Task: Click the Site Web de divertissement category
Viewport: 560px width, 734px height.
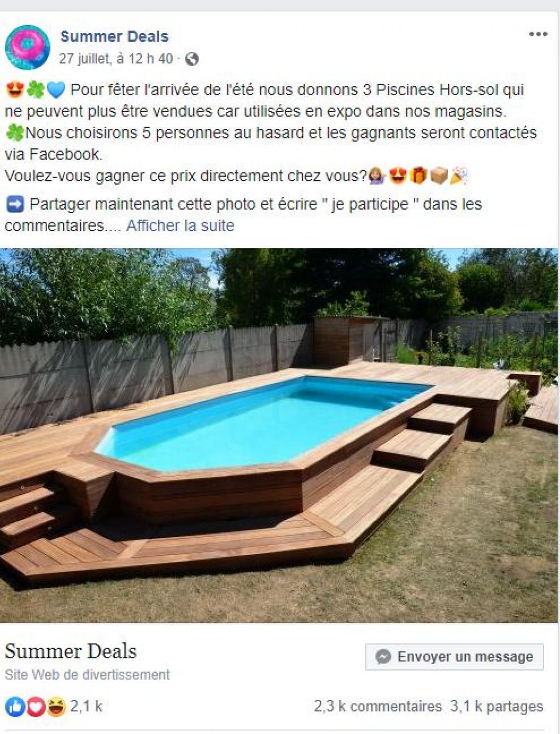Action: (87, 675)
